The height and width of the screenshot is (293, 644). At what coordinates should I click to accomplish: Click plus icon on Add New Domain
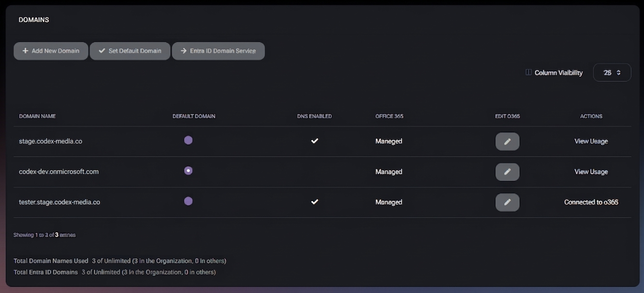click(x=25, y=51)
